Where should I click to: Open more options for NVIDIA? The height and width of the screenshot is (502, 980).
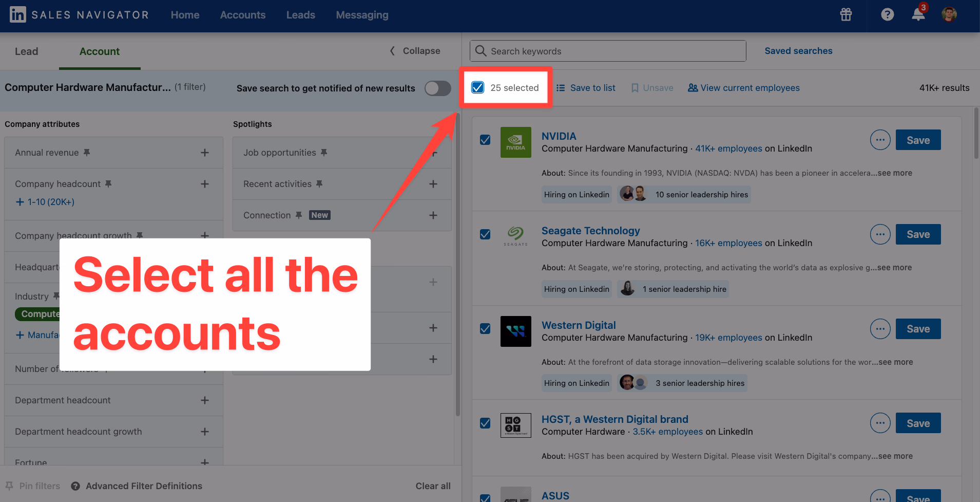click(x=880, y=140)
